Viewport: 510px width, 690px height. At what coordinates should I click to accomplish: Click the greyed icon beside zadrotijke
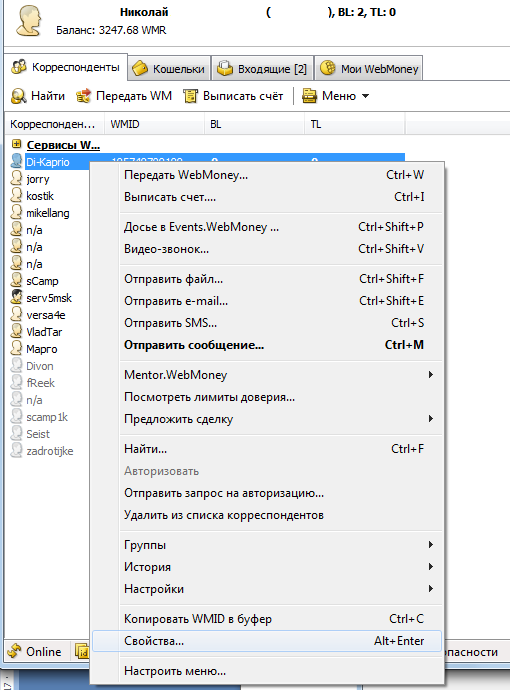coord(16,451)
